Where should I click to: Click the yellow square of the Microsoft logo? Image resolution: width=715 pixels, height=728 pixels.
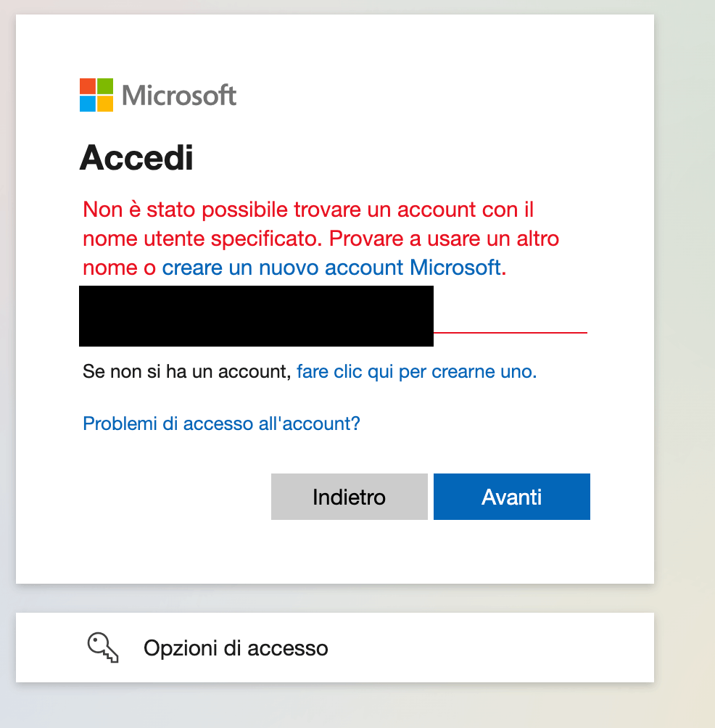(x=105, y=104)
